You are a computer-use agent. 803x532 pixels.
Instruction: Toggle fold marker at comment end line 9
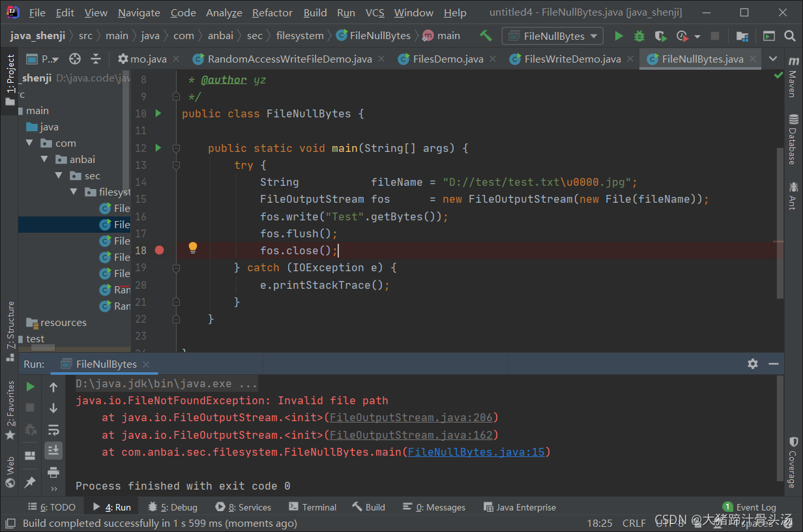(176, 96)
